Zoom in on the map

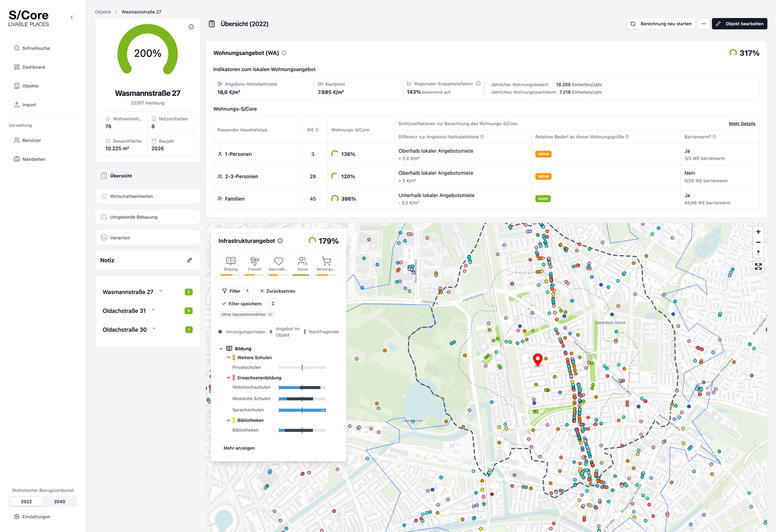point(758,232)
